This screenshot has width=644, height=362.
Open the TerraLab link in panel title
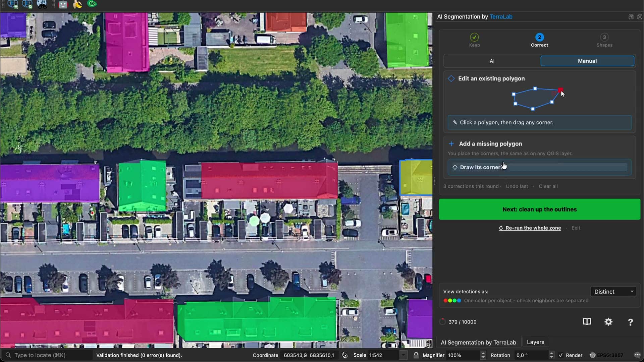pyautogui.click(x=501, y=17)
